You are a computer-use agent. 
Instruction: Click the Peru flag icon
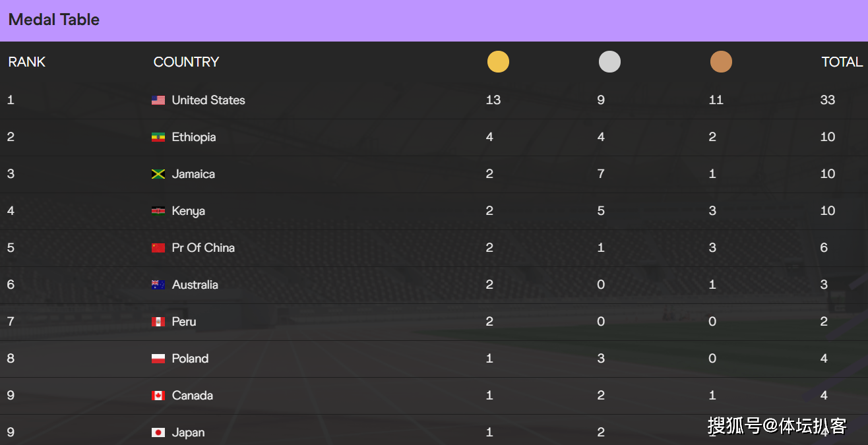pyautogui.click(x=158, y=322)
